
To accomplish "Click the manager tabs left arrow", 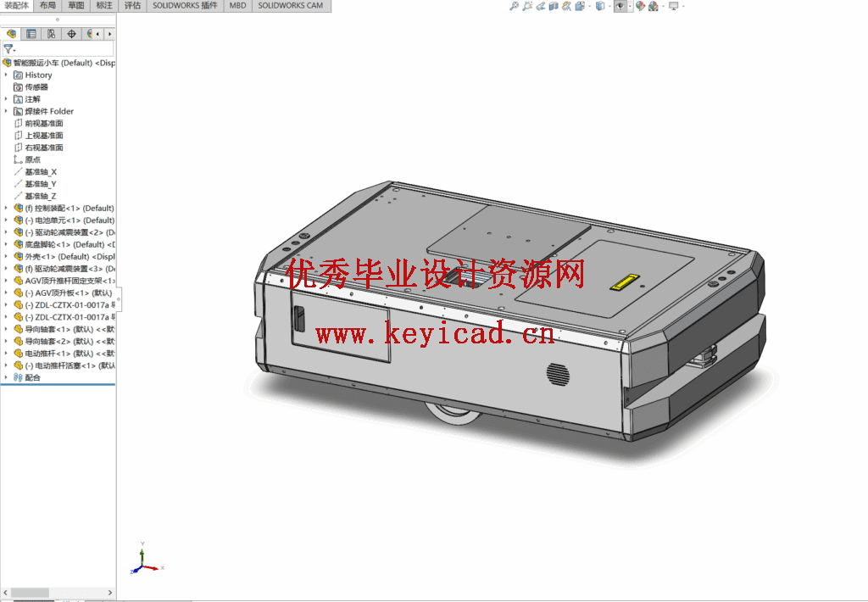I will [x=98, y=34].
